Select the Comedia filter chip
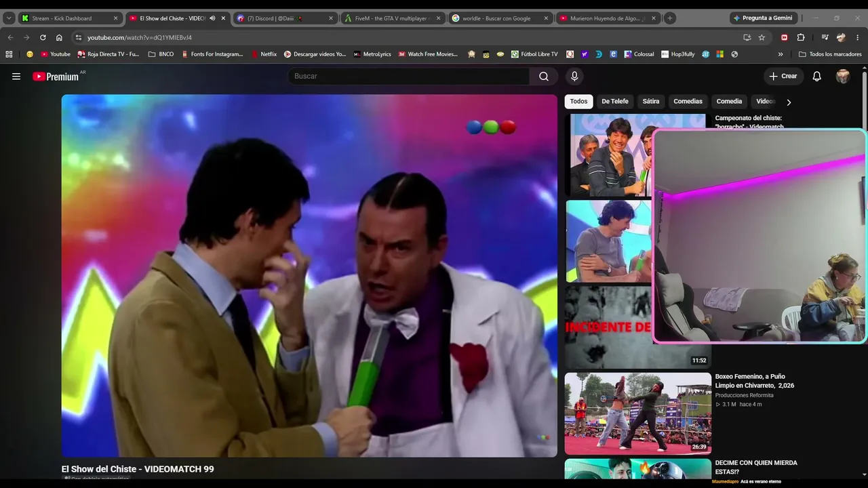Screen dimensions: 868x488 tap(729, 102)
